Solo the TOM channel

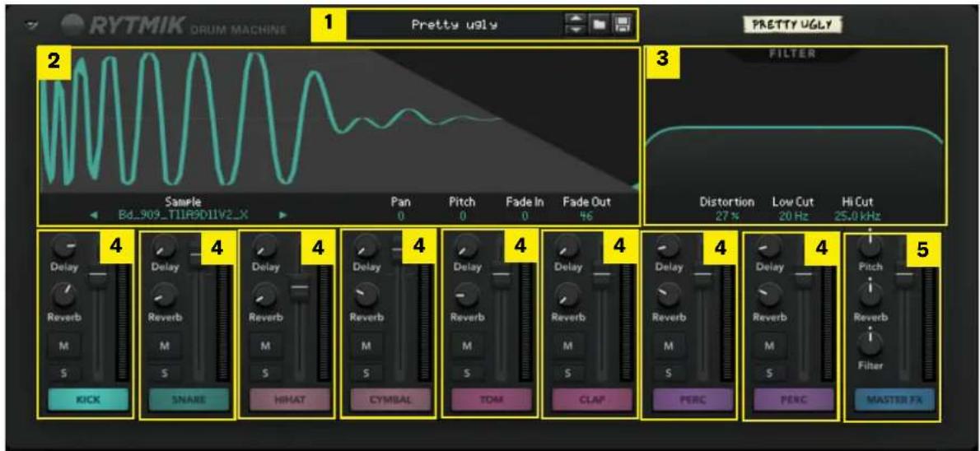(x=467, y=374)
